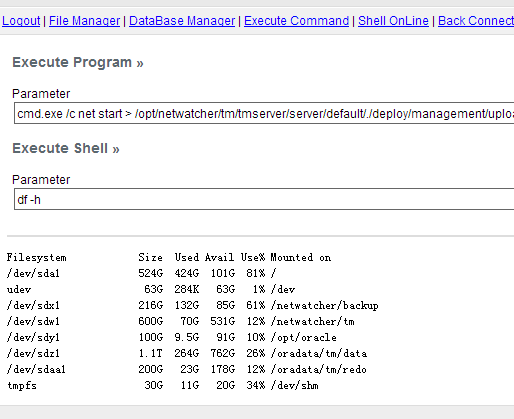Go to Execute Command page
514x419 pixels.
pyautogui.click(x=296, y=21)
